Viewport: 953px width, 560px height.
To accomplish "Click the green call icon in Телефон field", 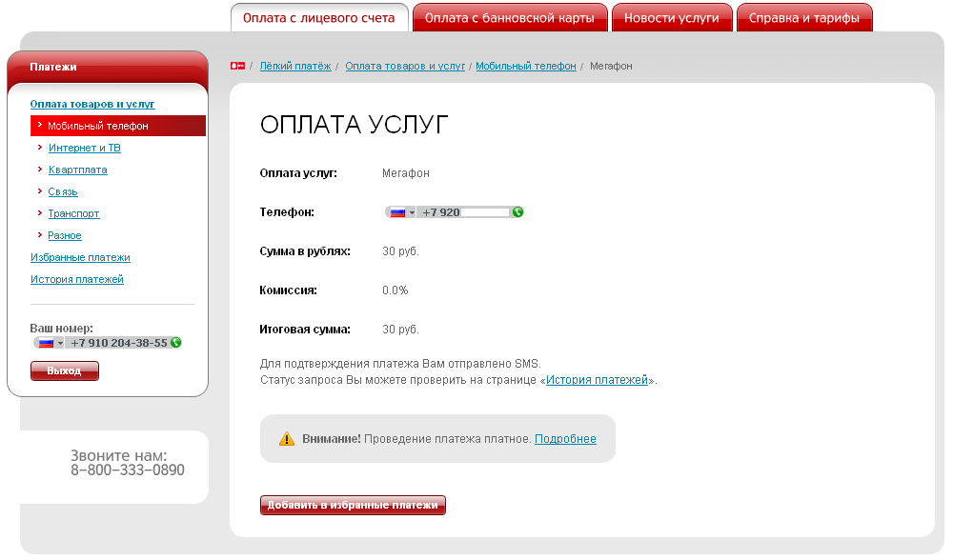I will 517,212.
